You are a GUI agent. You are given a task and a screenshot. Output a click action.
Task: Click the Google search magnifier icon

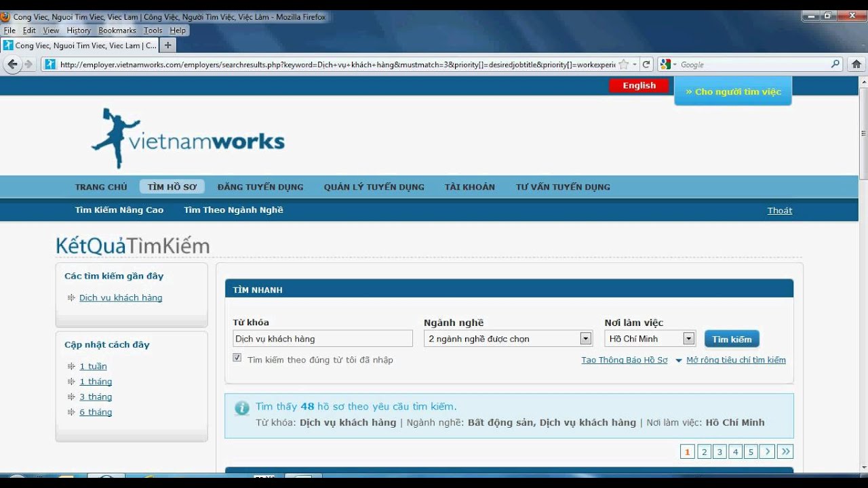835,64
